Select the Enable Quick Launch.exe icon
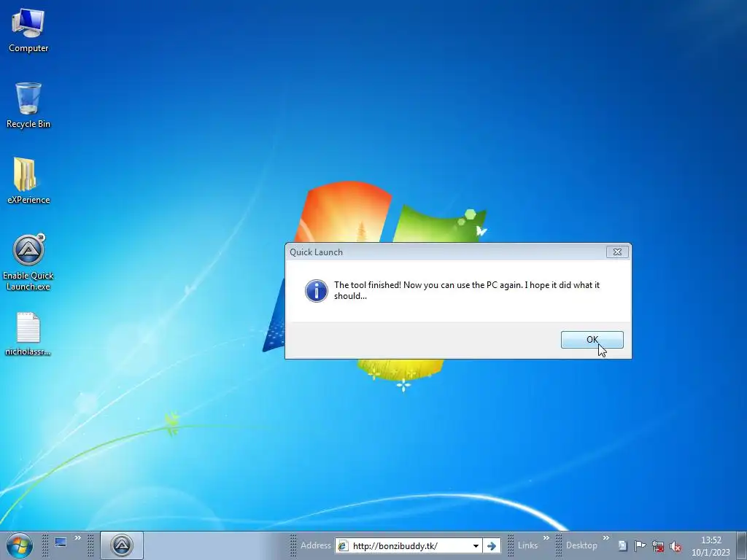Image resolution: width=747 pixels, height=560 pixels. coord(28,262)
